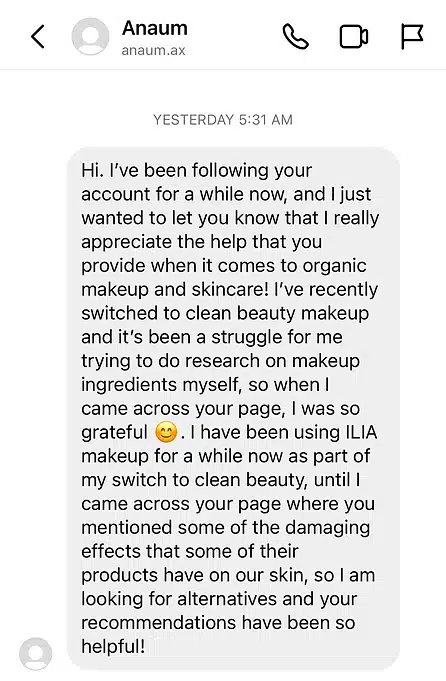
Task: Tap the flag icon in the header
Action: point(411,36)
